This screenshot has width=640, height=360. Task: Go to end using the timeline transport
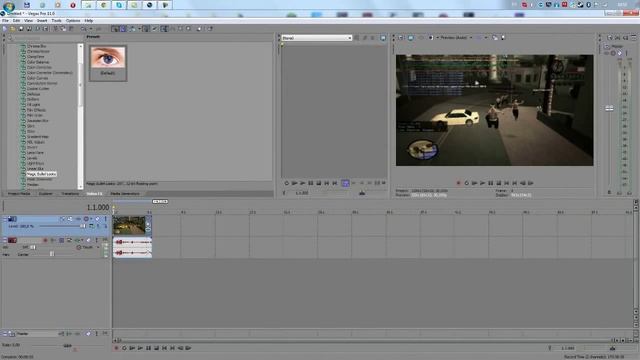[x=172, y=348]
